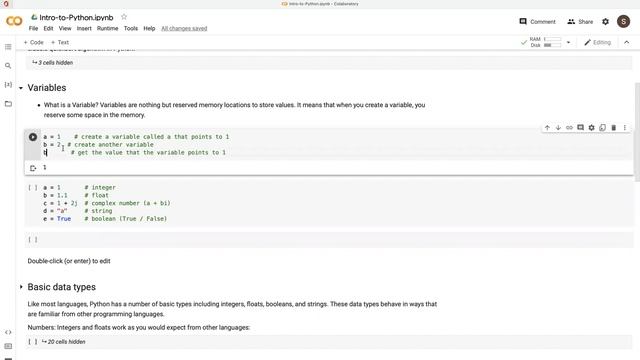640x360 pixels.
Task: Open the Tools menu
Action: tap(131, 29)
